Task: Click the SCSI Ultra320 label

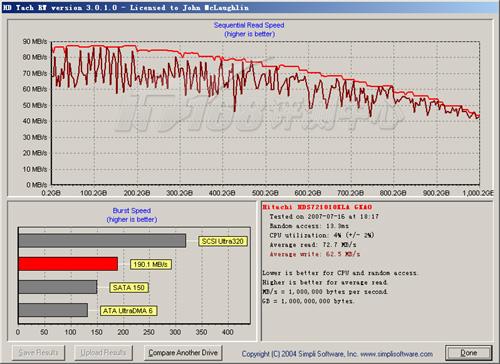Action: [x=223, y=241]
